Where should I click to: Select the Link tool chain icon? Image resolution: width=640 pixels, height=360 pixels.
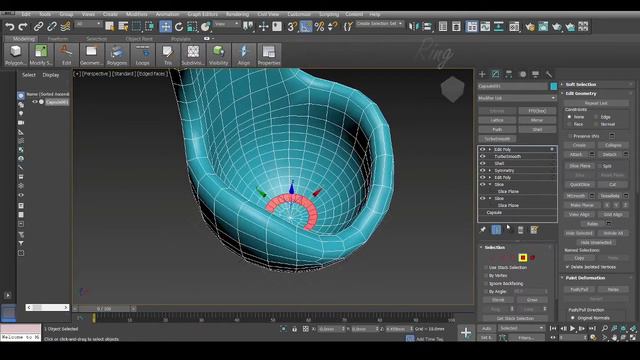(38, 27)
